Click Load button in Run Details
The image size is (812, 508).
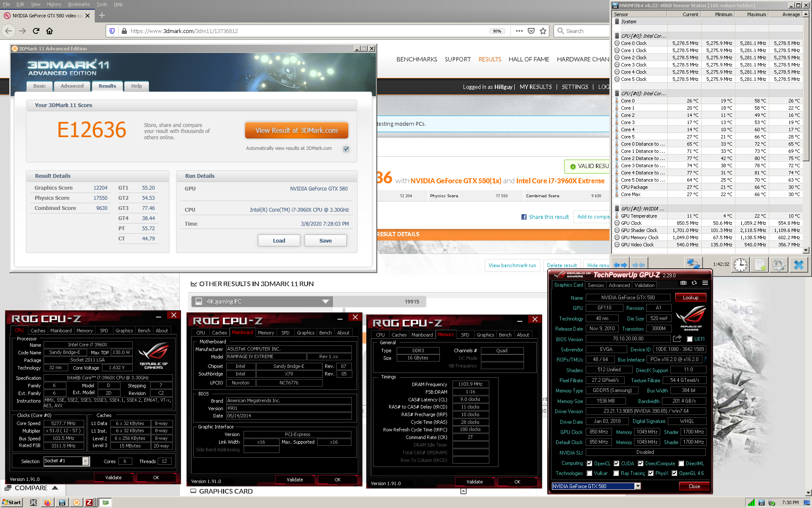pyautogui.click(x=279, y=240)
